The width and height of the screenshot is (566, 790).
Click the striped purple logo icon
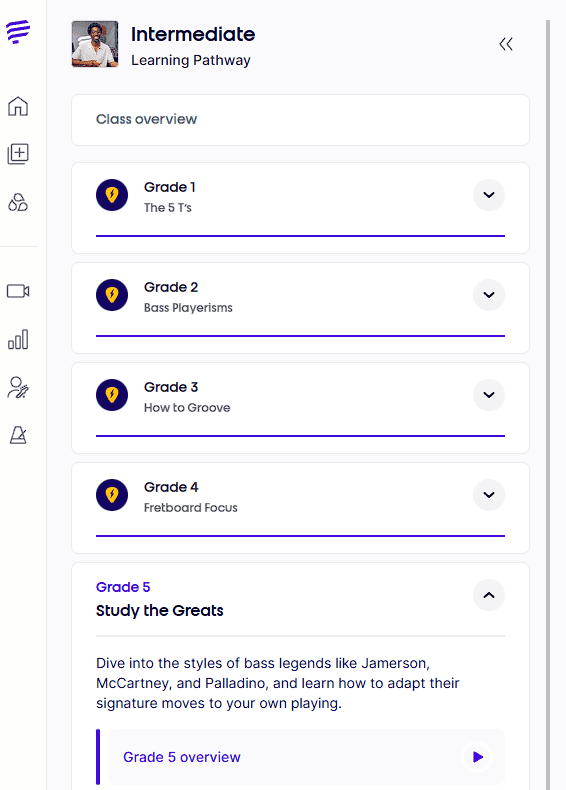[x=18, y=32]
